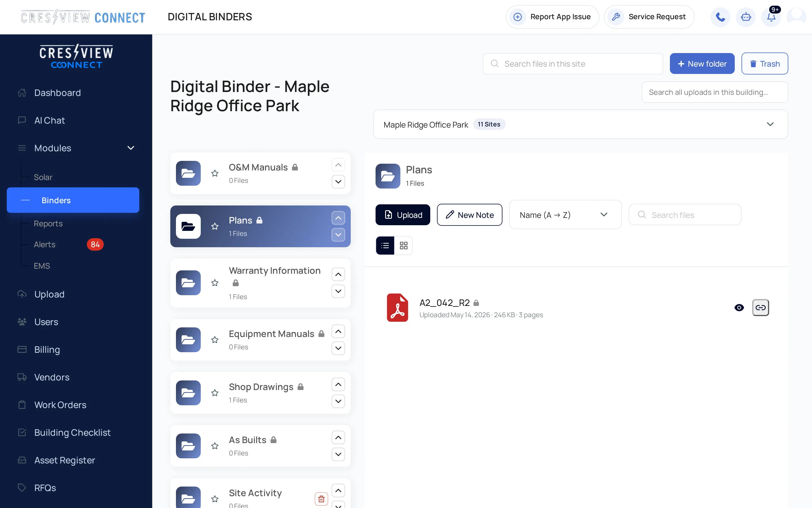Open the O&M Manuals folder icon
Viewport: 812px width, 508px height.
pos(188,173)
